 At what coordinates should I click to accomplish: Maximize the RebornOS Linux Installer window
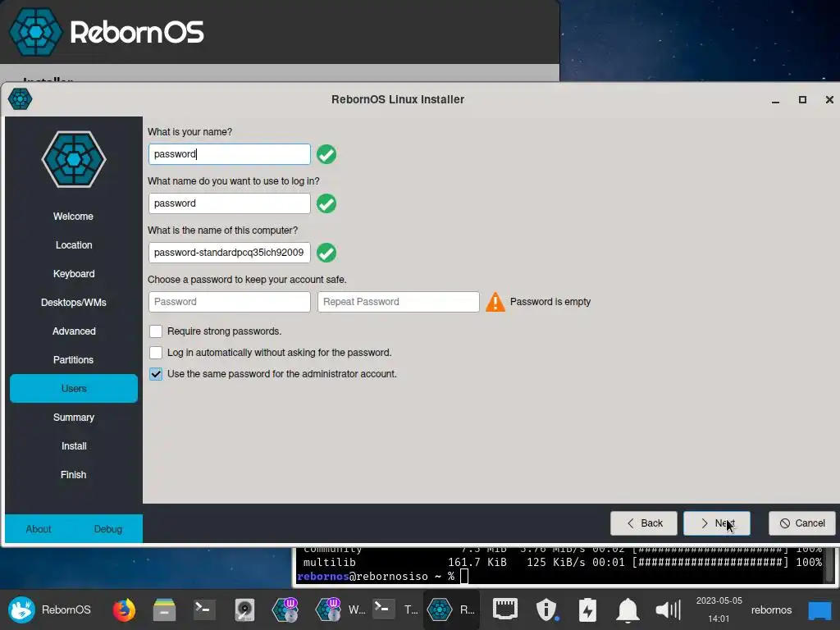click(x=802, y=99)
